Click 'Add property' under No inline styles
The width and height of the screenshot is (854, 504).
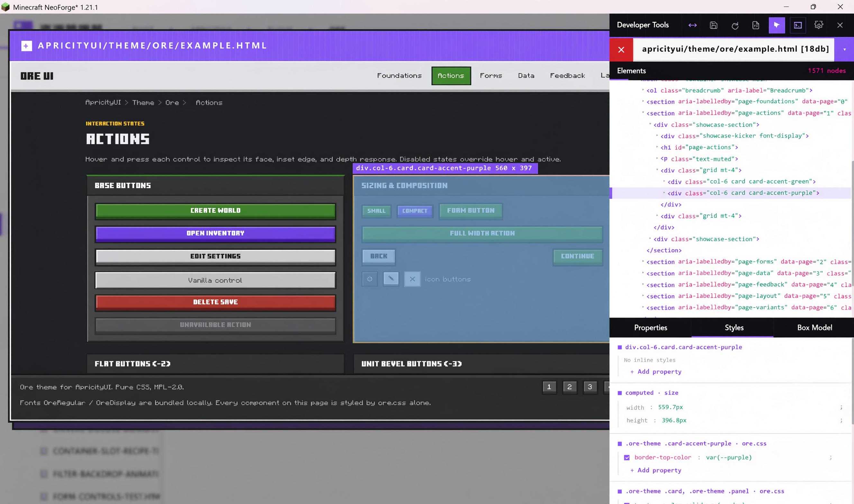[x=656, y=372]
